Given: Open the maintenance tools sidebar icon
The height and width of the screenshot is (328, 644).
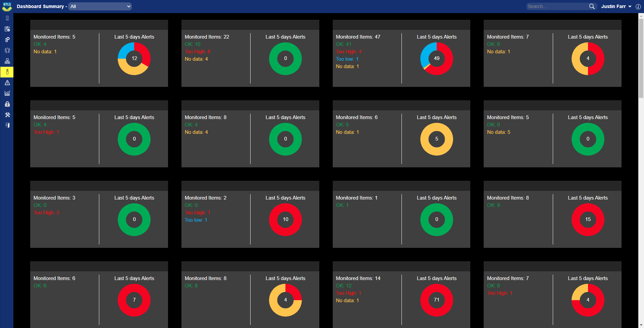Looking at the screenshot, I should point(7,115).
